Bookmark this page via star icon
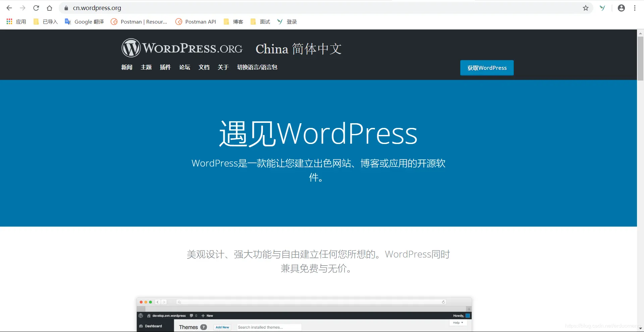This screenshot has height=332, width=644. click(586, 8)
